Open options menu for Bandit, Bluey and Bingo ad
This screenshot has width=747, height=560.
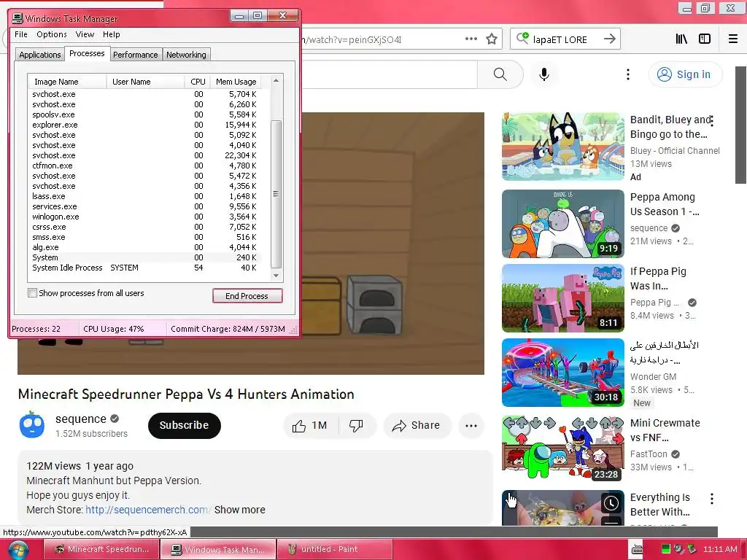pos(712,120)
